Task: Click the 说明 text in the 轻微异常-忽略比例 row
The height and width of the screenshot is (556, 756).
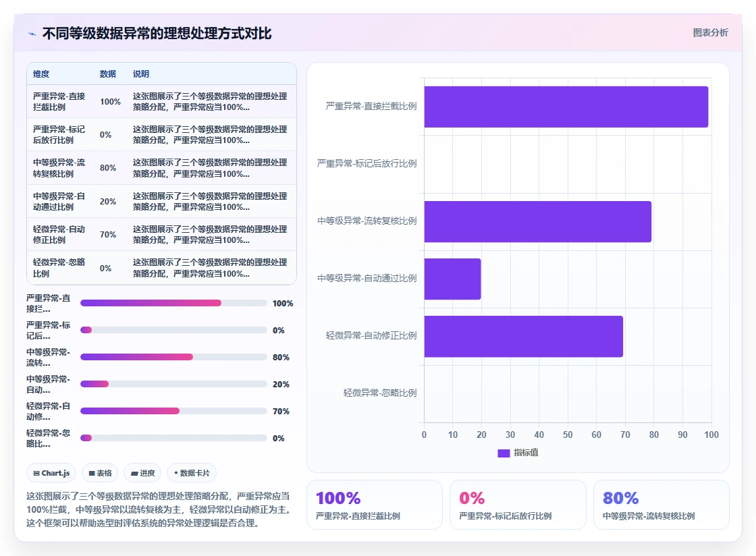Action: click(210, 268)
